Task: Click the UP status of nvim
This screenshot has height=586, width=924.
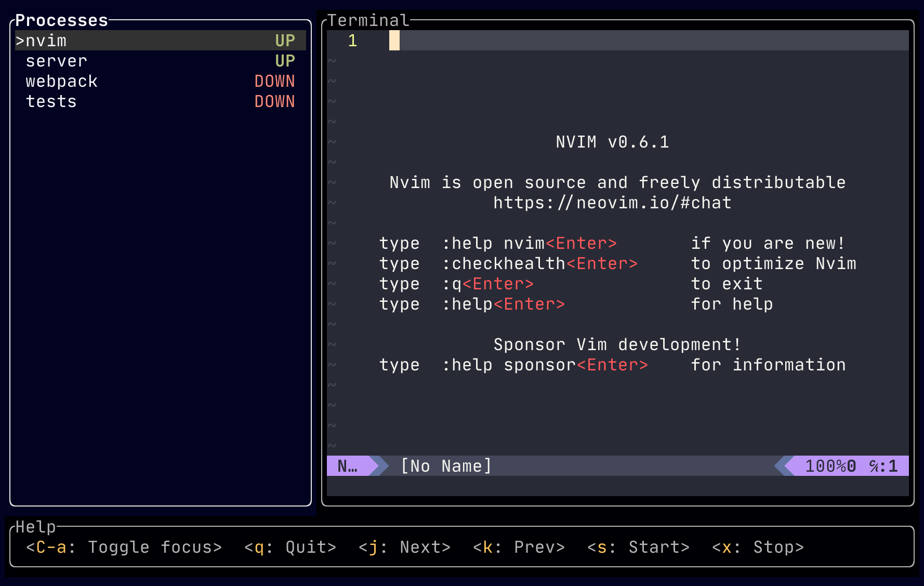Action: tap(285, 41)
